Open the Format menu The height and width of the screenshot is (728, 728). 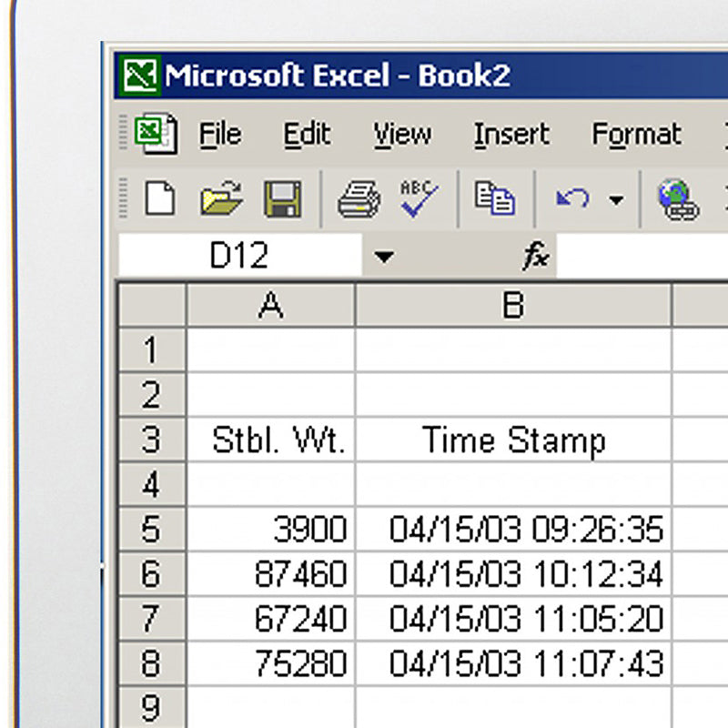tap(636, 135)
